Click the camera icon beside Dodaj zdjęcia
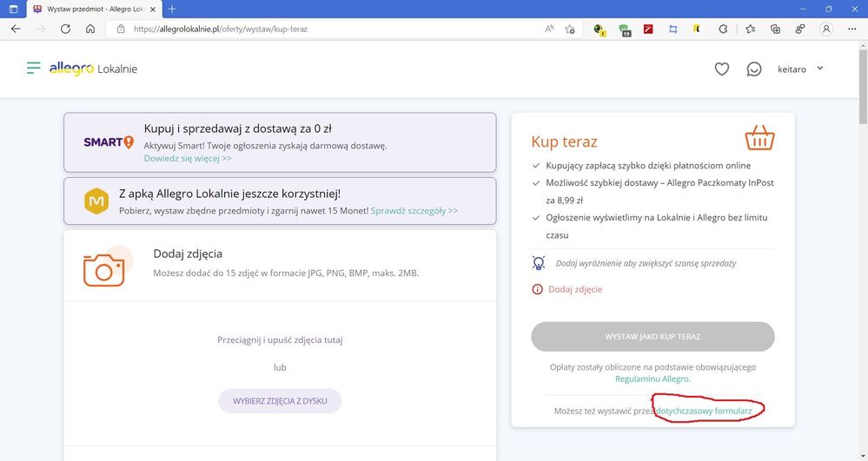 pos(104,268)
